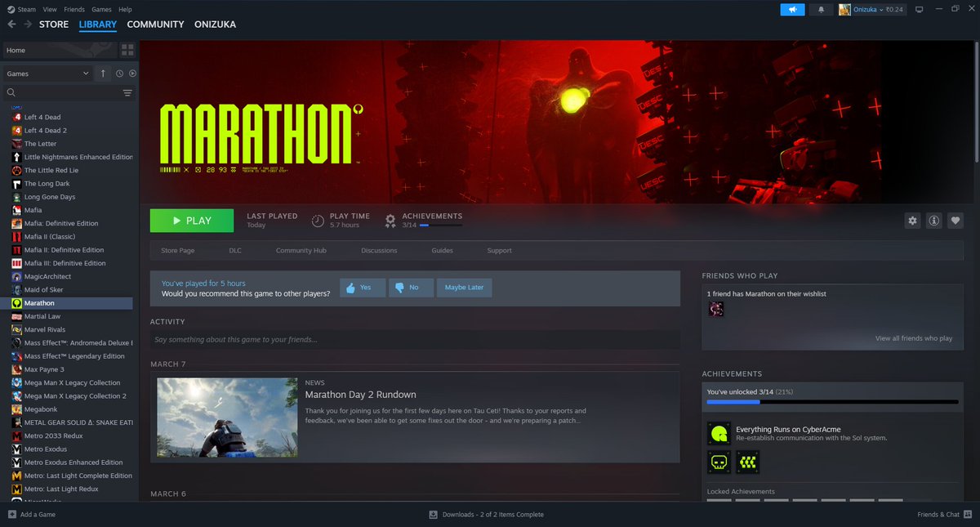Image resolution: width=980 pixels, height=527 pixels.
Task: Open Marathon Day 2 Rundown news thumbnail
Action: [227, 417]
